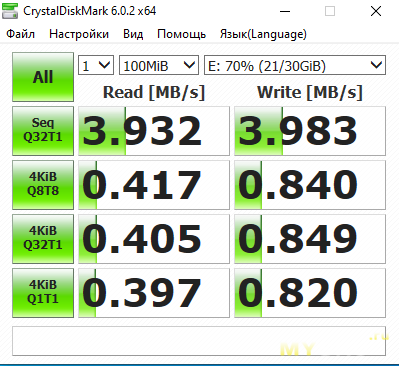Click the empty comment field at bottom
The height and width of the screenshot is (366, 399).
point(199,341)
